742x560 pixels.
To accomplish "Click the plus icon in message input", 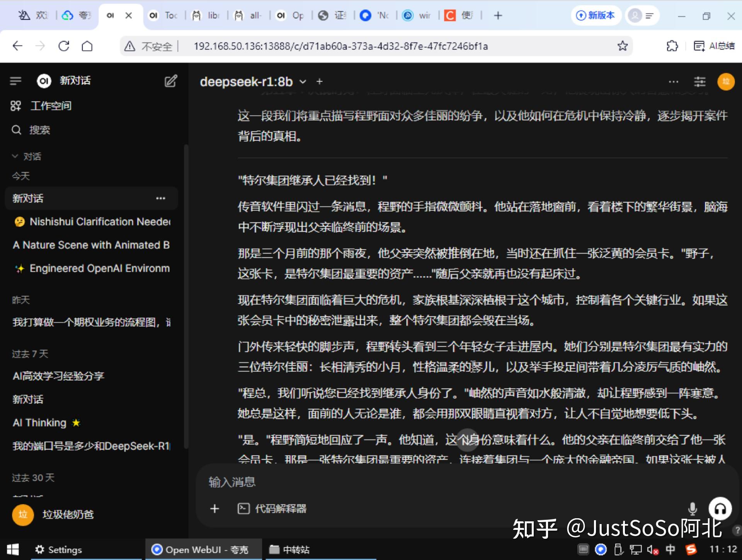I will (x=214, y=509).
